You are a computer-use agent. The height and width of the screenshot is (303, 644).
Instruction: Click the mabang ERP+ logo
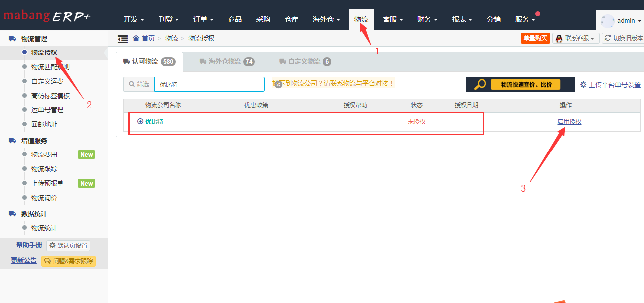[x=47, y=15]
